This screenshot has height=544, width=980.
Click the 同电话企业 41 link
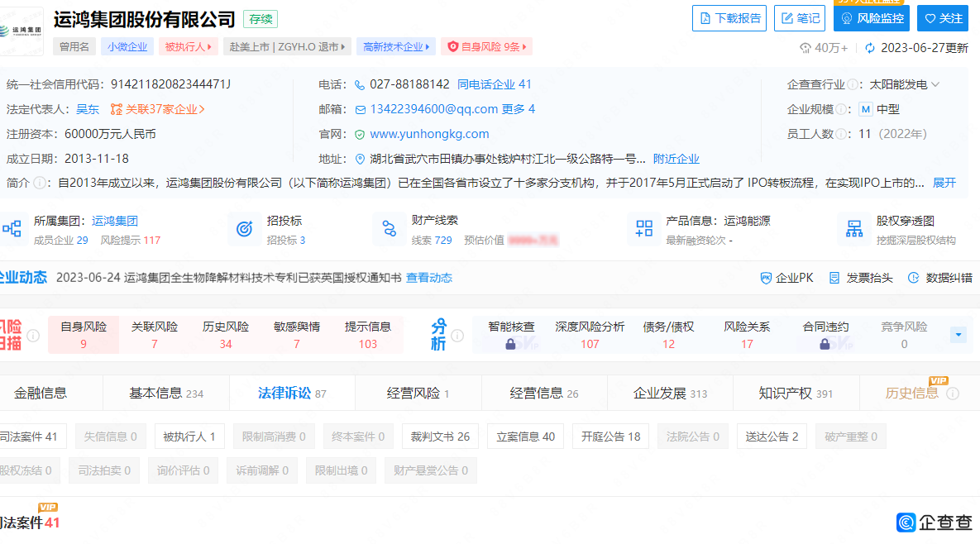[495, 85]
